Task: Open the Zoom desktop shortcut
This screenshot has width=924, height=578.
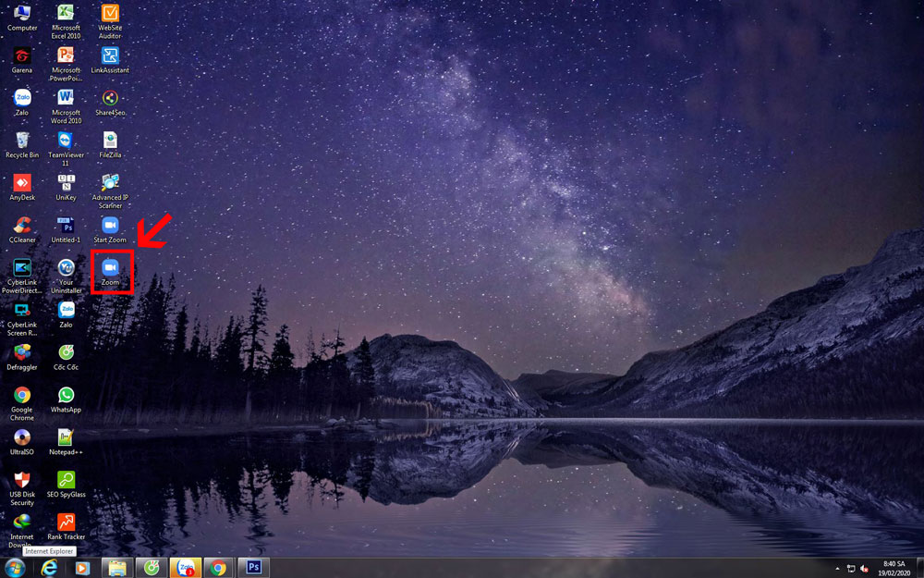Action: [x=111, y=269]
